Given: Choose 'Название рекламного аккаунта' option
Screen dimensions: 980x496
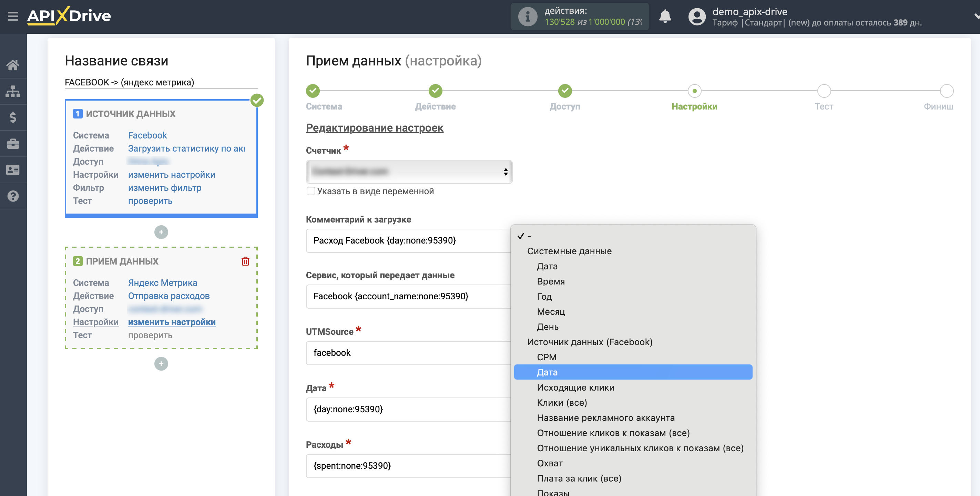Looking at the screenshot, I should coord(633,418).
